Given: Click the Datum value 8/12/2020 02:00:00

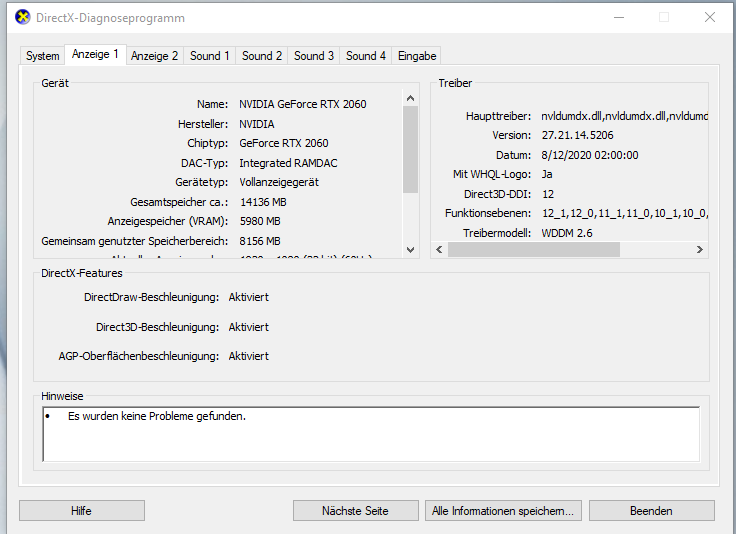Looking at the screenshot, I should coord(590,155).
